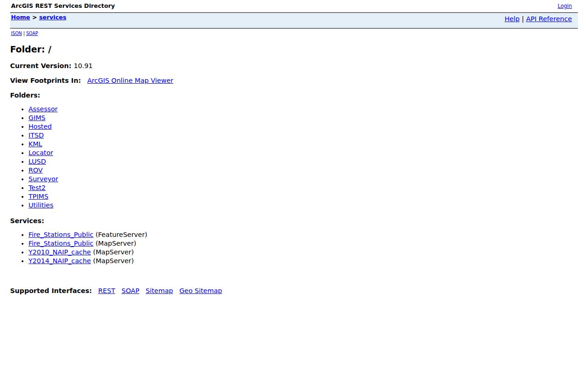
Task: Open the Surveyor folder
Action: (43, 179)
